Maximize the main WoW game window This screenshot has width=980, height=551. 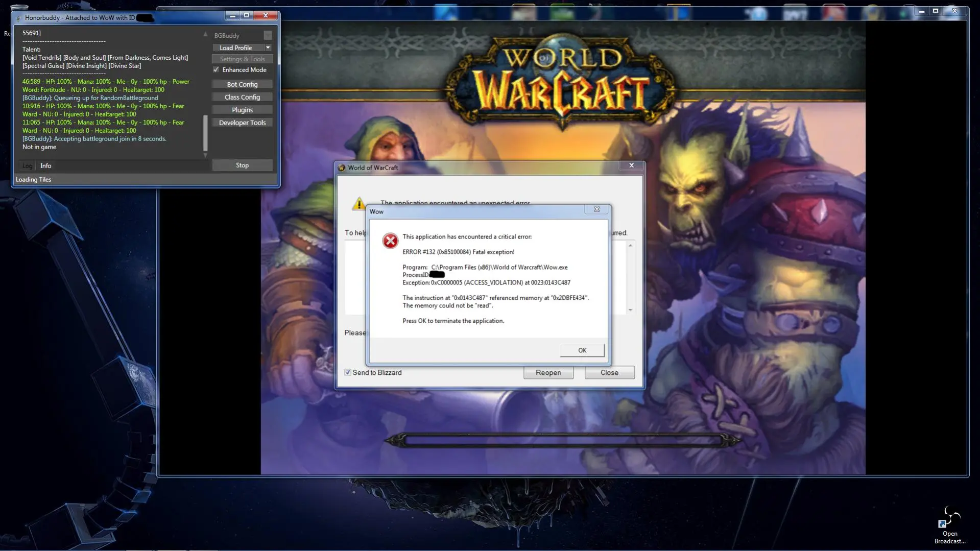pos(936,11)
